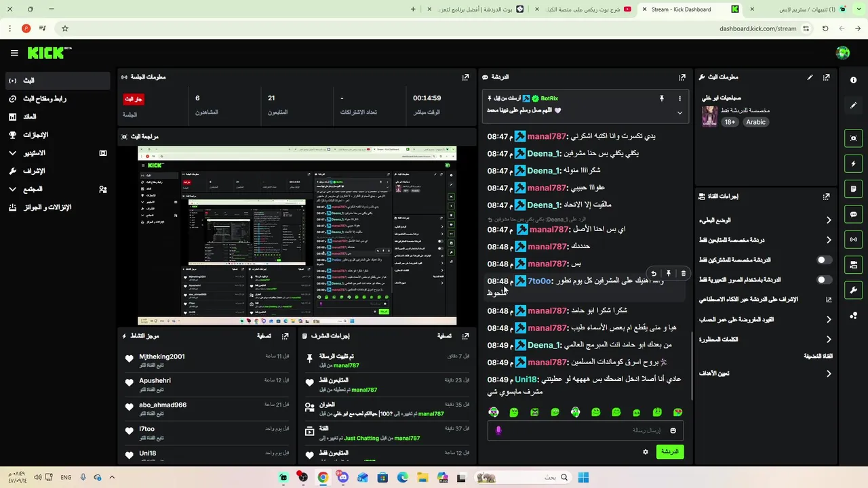Open the Achievements sidebar item
The height and width of the screenshot is (488, 868).
coord(57,135)
